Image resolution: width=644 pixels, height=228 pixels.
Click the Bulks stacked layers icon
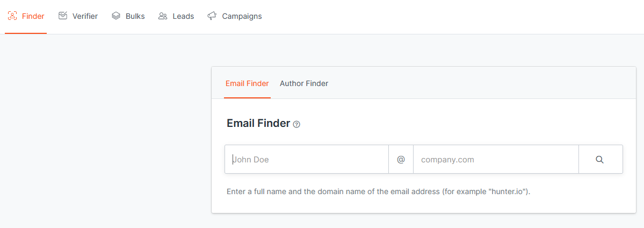(116, 16)
